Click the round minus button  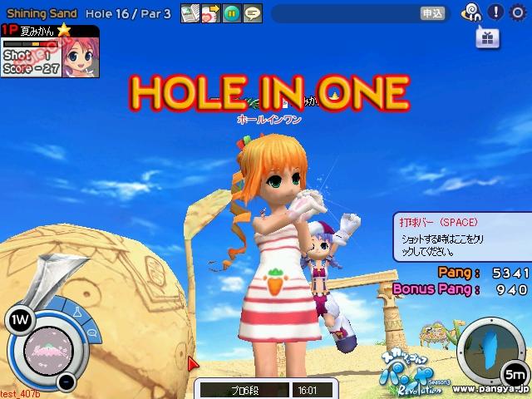click(x=66, y=382)
